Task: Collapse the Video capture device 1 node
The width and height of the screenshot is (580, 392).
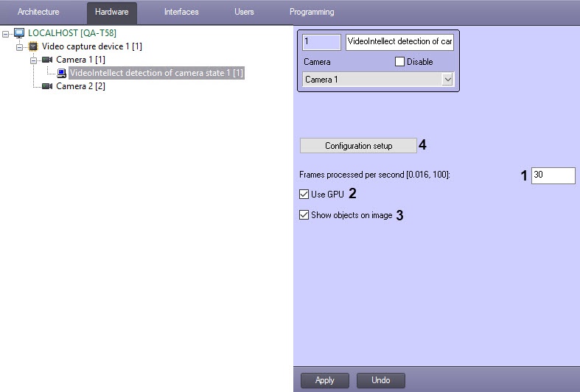Action: [20, 47]
